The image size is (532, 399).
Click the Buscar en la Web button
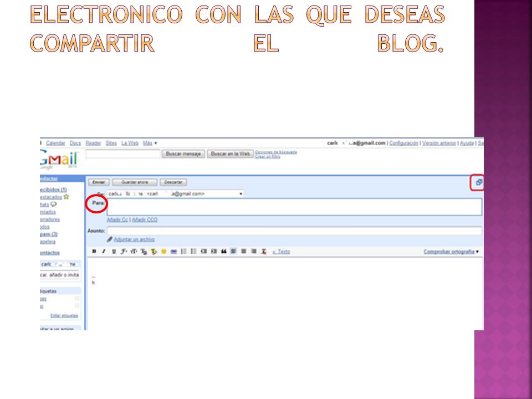click(x=231, y=154)
